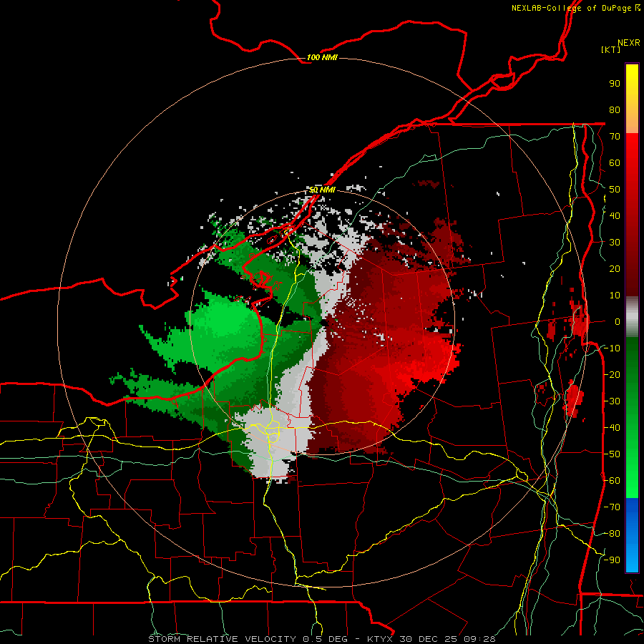Viewport: 644px width, 644px height.
Task: Click the 0 value on velocity scale
Action: (x=618, y=321)
